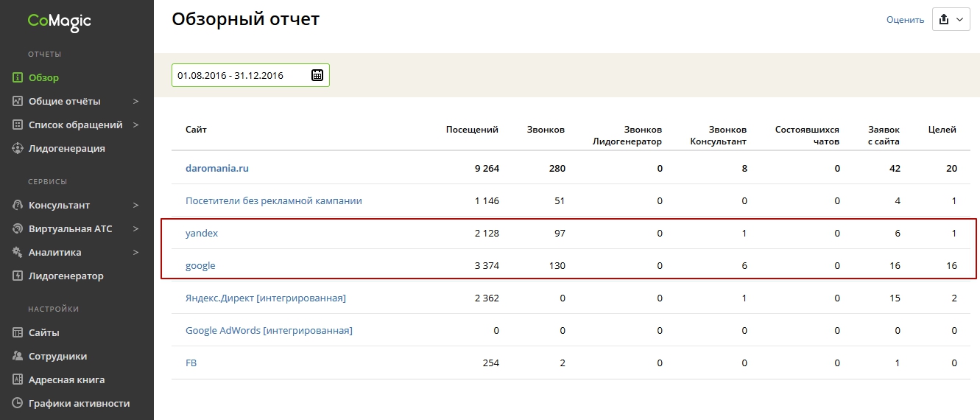Click the export share icon
This screenshot has height=420, width=980.
point(944,20)
